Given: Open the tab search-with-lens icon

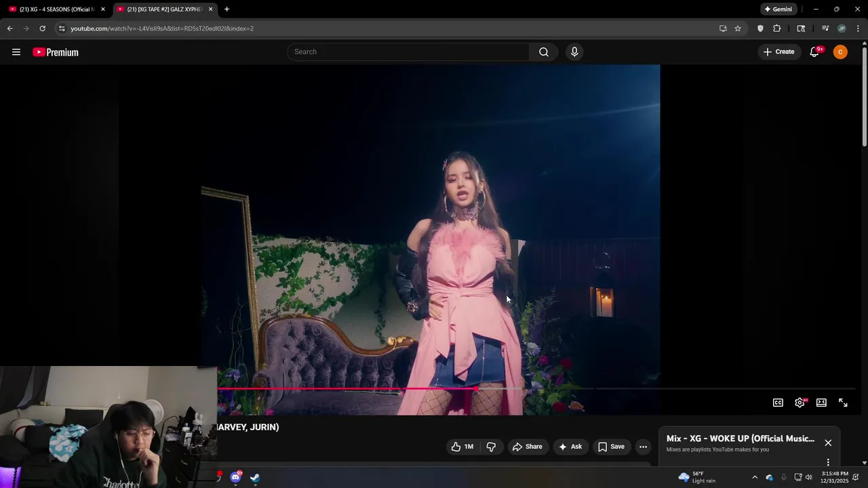Looking at the screenshot, I should (x=801, y=28).
